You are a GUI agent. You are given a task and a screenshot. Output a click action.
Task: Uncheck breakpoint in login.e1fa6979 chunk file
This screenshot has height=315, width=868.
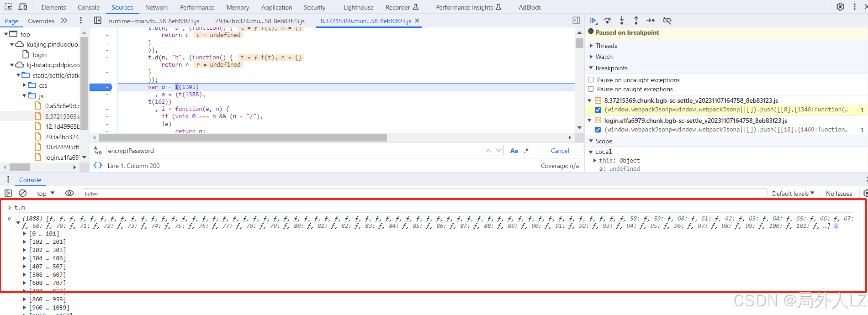tap(598, 130)
